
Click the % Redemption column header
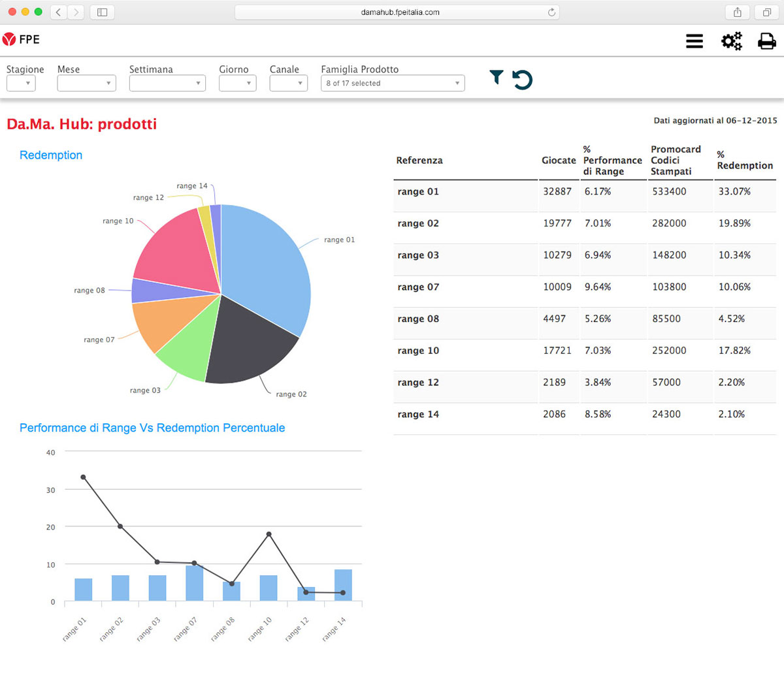pyautogui.click(x=744, y=161)
